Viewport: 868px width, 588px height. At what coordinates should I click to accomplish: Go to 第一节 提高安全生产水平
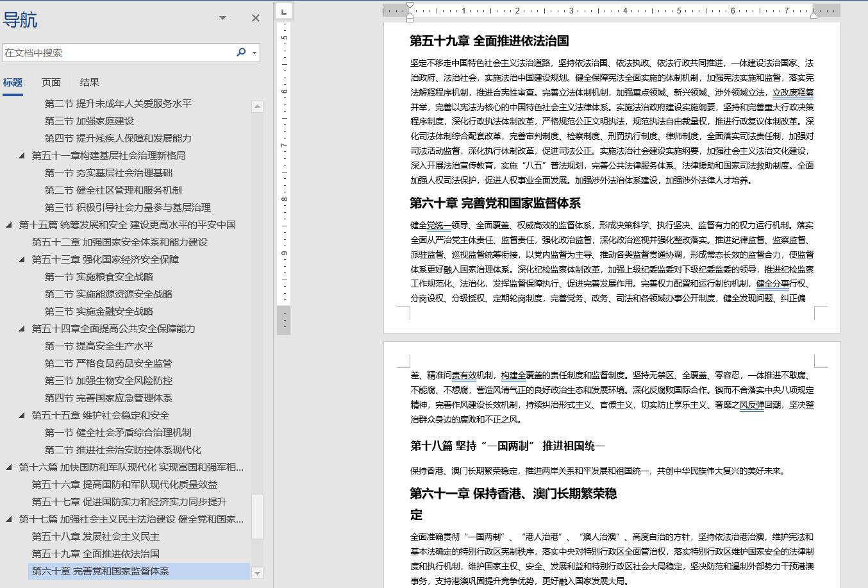(x=99, y=346)
